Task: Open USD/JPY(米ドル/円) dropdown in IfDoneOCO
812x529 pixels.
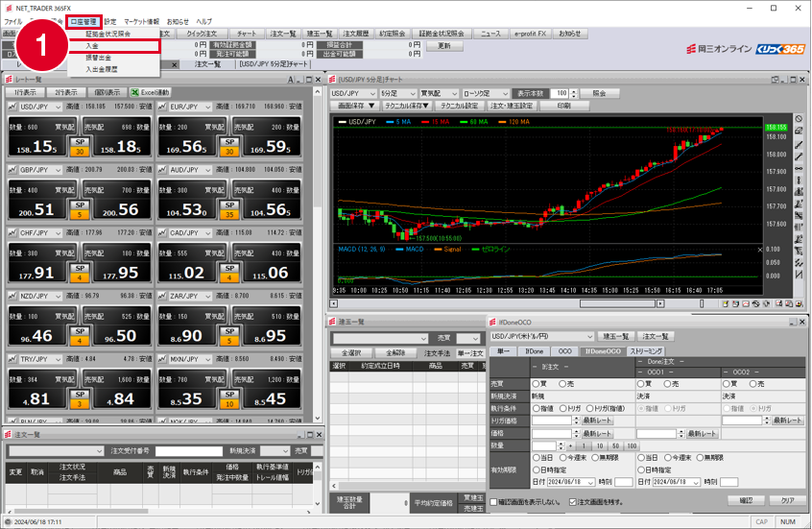Action: pos(541,336)
